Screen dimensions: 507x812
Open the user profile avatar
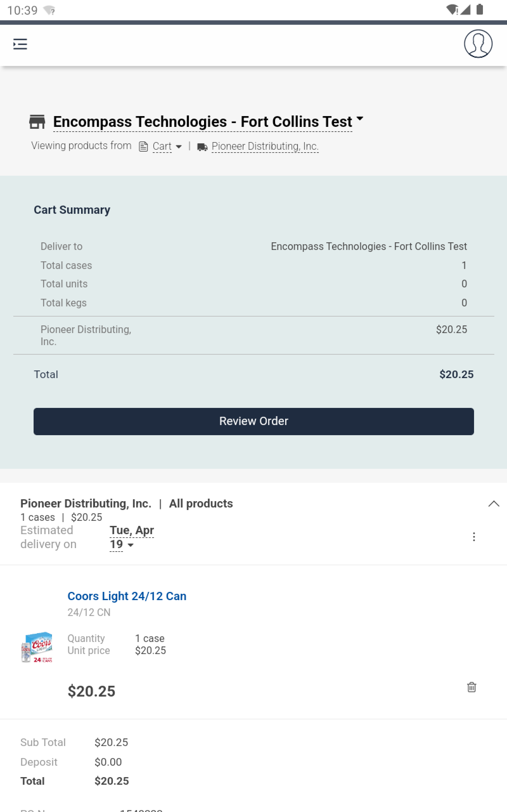[478, 44]
